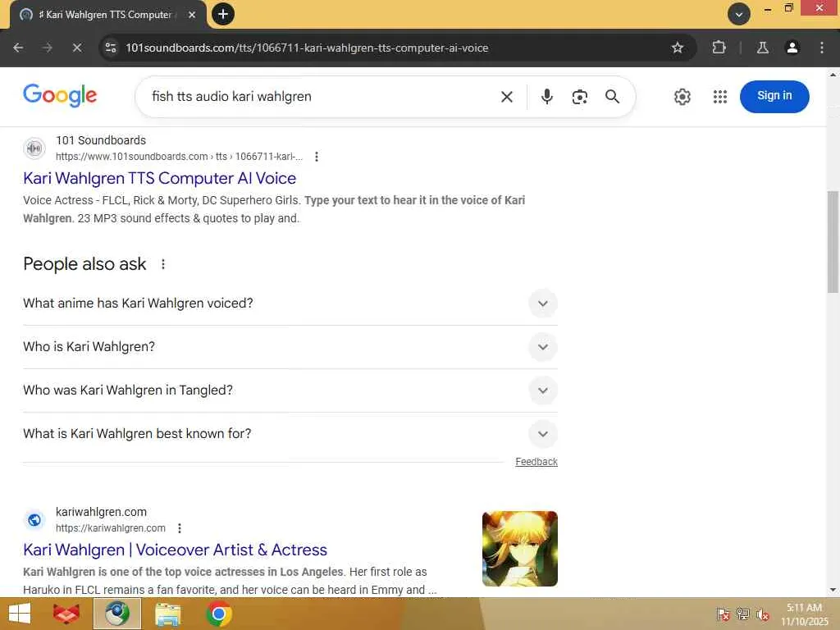Screen dimensions: 840x630
Task: Submit search with magnifier icon
Action: pos(612,97)
